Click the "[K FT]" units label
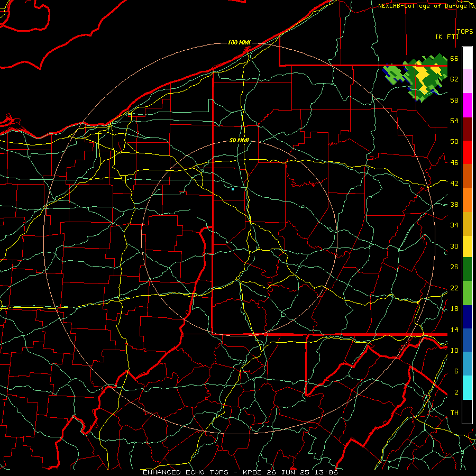This screenshot has height=476, width=476. [x=447, y=36]
